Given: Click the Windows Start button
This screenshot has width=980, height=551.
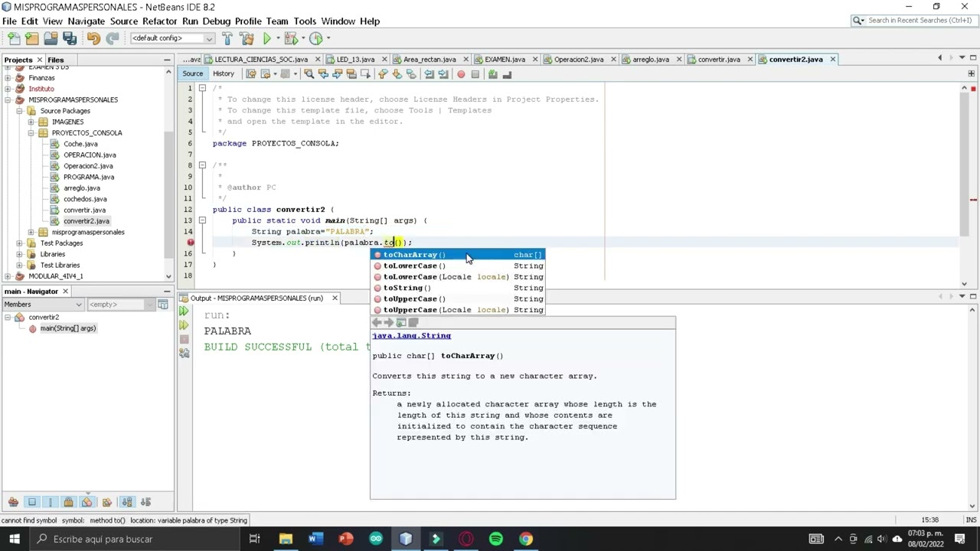Looking at the screenshot, I should pyautogui.click(x=15, y=539).
